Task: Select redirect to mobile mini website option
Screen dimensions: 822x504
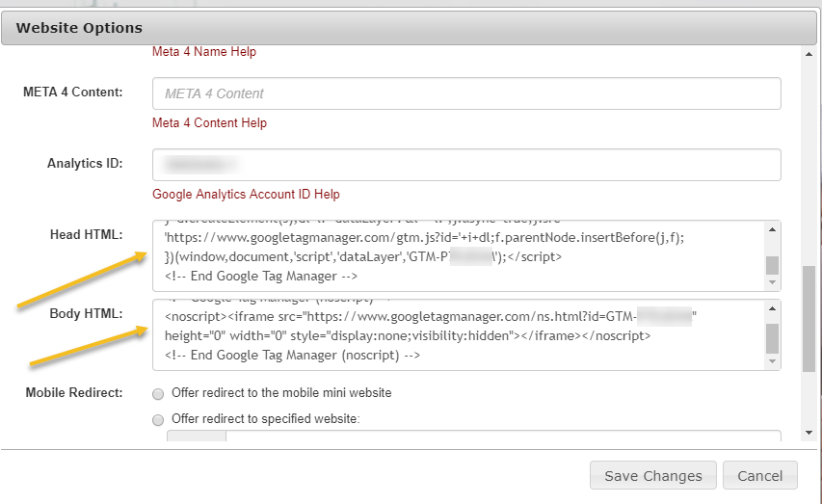Action: pyautogui.click(x=158, y=394)
